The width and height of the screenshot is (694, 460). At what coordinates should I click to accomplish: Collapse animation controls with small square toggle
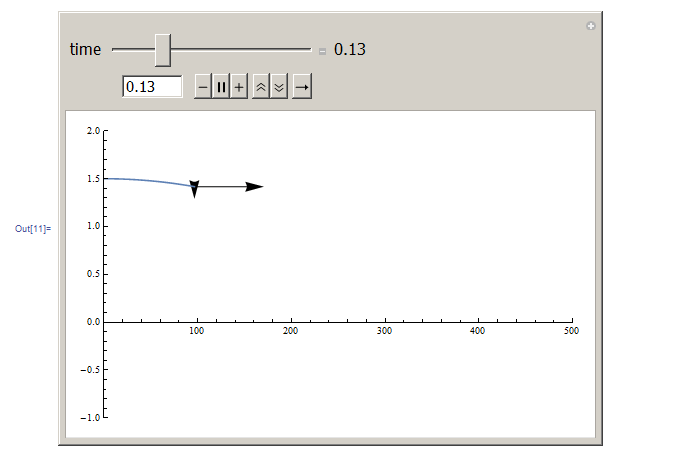click(x=322, y=51)
